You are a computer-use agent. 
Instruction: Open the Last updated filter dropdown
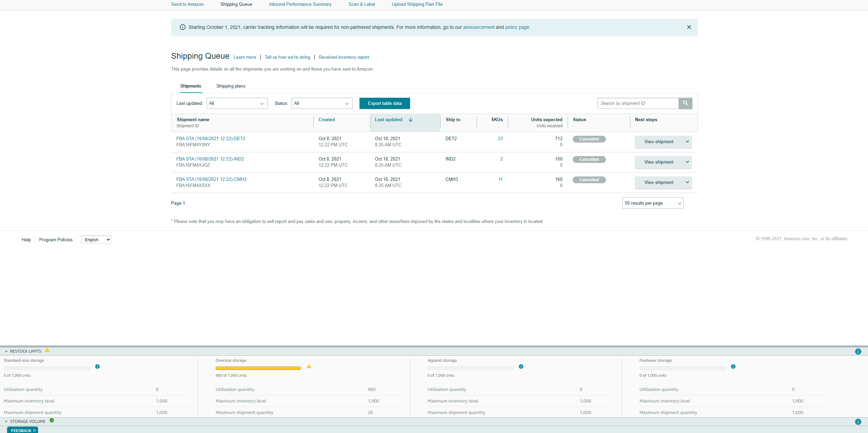click(237, 103)
